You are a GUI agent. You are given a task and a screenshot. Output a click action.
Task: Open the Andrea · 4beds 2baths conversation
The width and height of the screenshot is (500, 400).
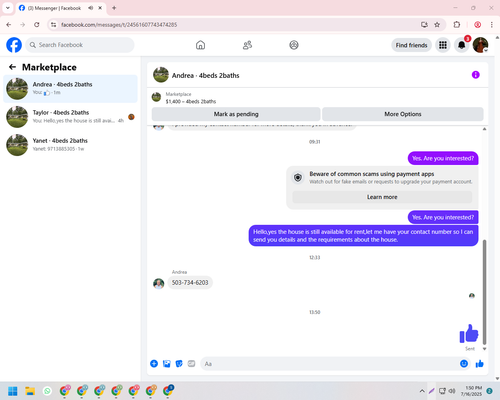[x=70, y=89]
